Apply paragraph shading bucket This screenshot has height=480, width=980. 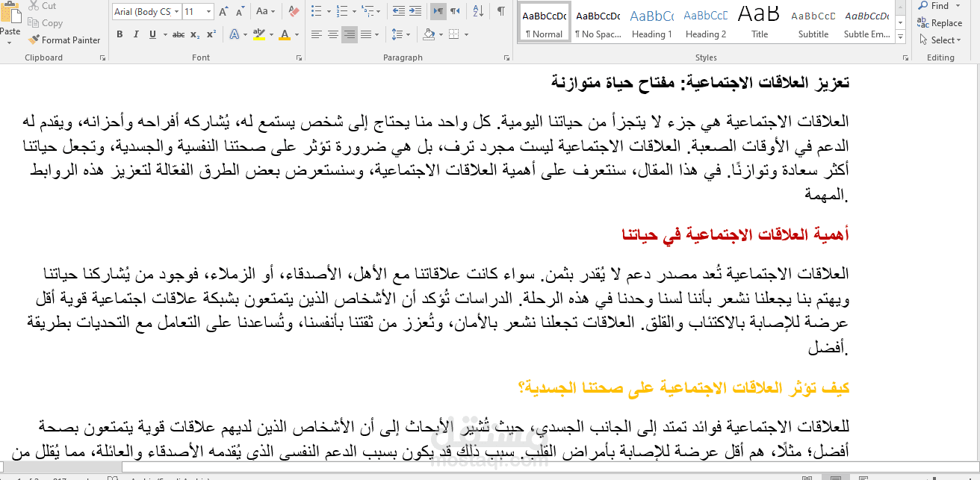[428, 34]
